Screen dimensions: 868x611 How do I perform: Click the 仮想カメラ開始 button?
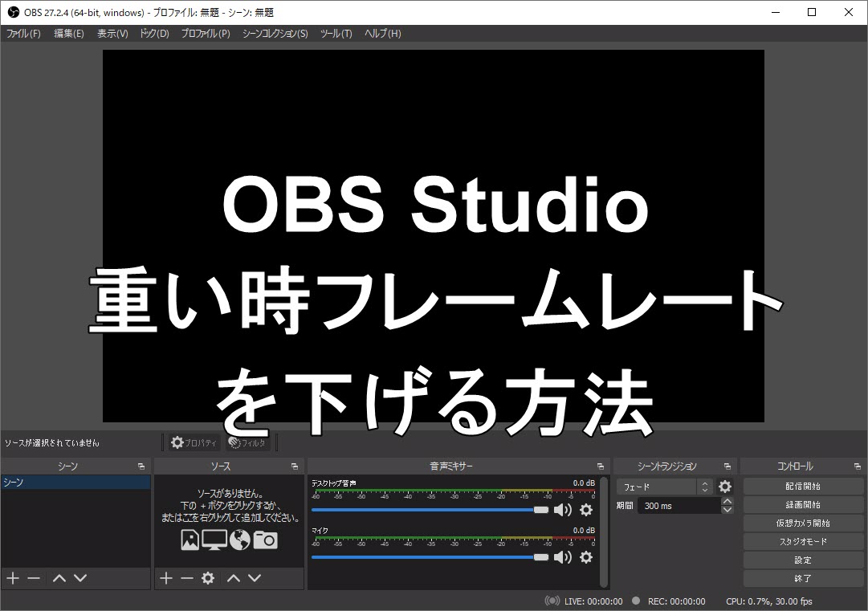point(803,523)
